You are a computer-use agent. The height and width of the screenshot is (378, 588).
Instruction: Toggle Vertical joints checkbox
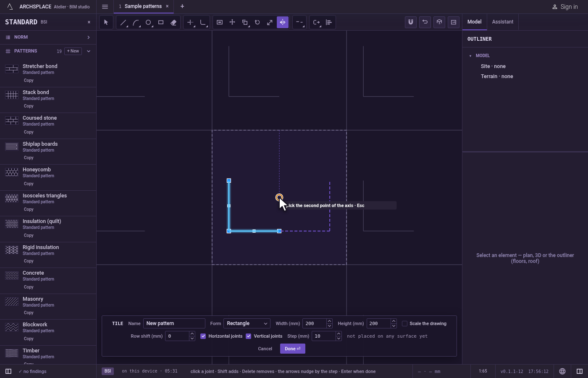pos(249,336)
